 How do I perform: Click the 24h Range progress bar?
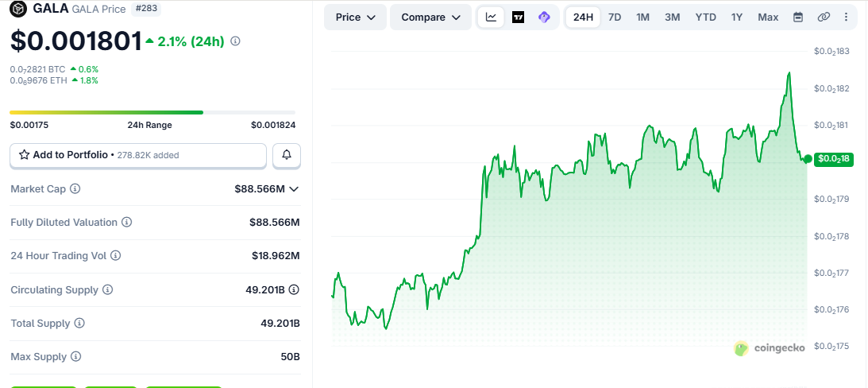coord(152,113)
